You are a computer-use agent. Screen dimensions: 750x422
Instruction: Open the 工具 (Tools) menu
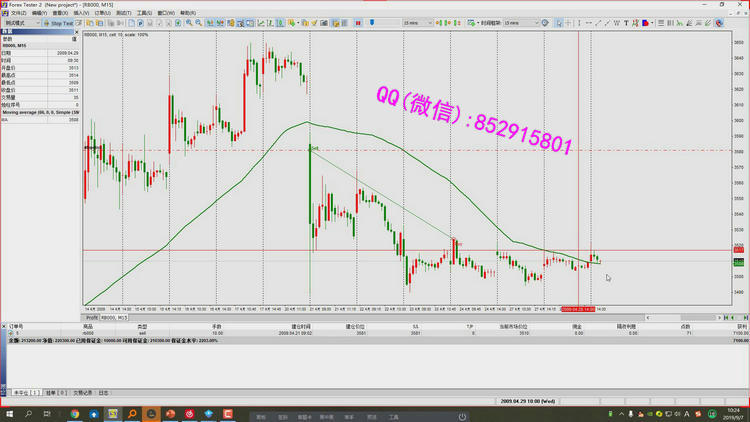143,13
